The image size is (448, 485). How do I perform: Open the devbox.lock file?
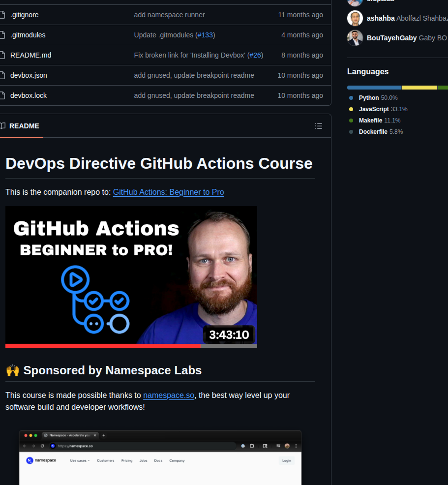click(x=29, y=95)
